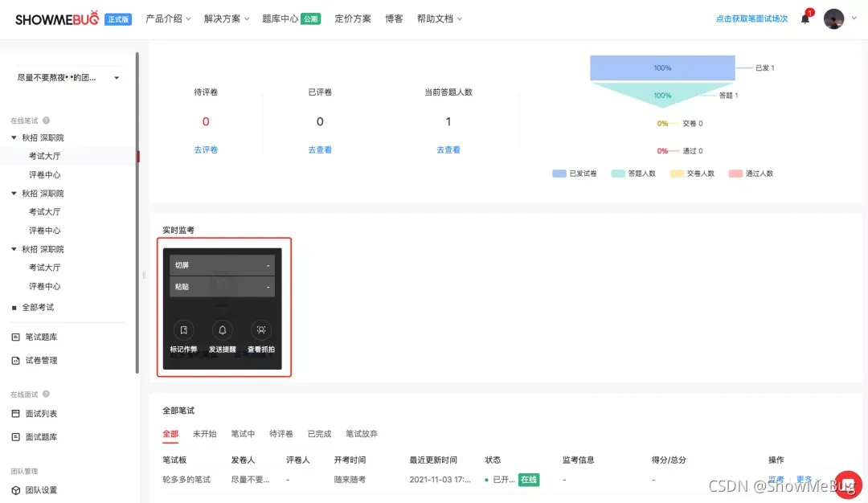Toggle the 已发试卷 legend swatch

(559, 174)
